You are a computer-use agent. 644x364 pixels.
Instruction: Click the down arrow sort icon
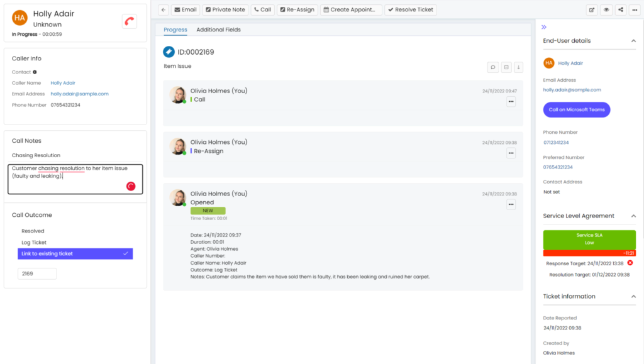pos(518,67)
